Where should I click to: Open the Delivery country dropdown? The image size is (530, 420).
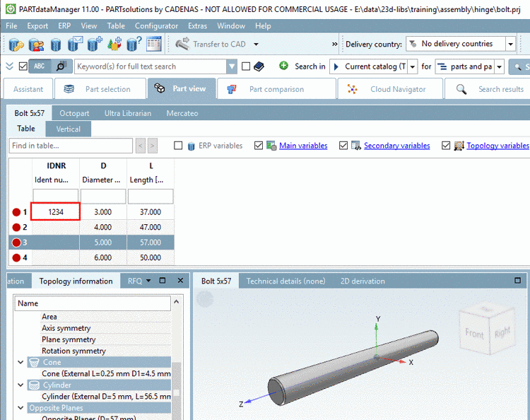click(x=510, y=44)
